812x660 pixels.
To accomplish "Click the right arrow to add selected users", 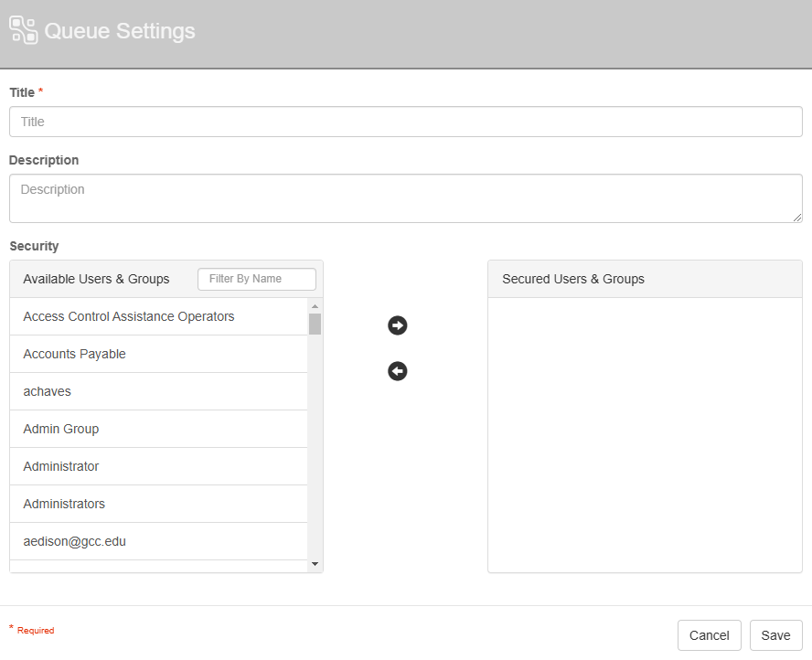I will [397, 325].
